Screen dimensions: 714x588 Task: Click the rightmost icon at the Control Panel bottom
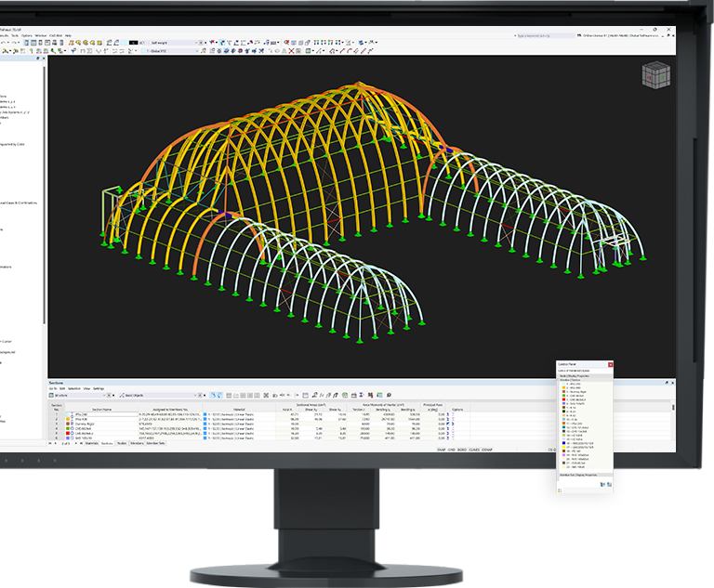point(609,485)
